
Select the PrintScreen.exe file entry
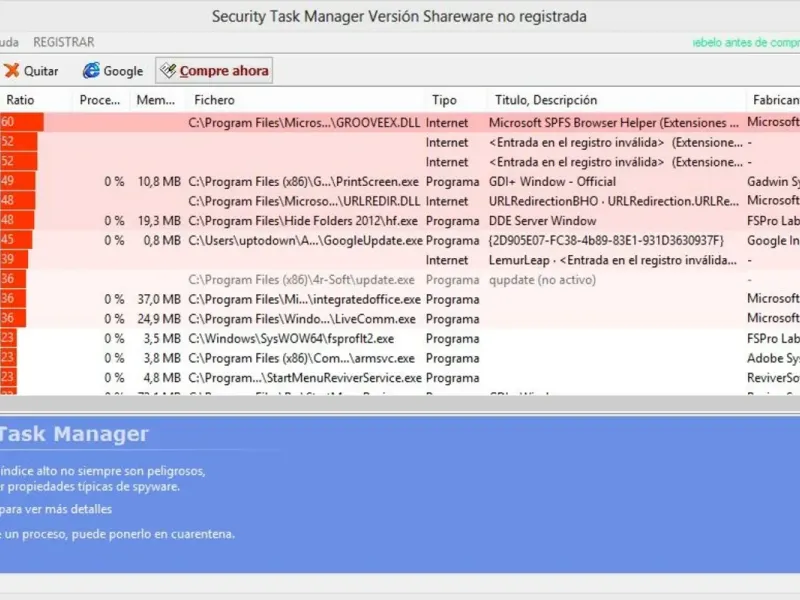click(303, 182)
